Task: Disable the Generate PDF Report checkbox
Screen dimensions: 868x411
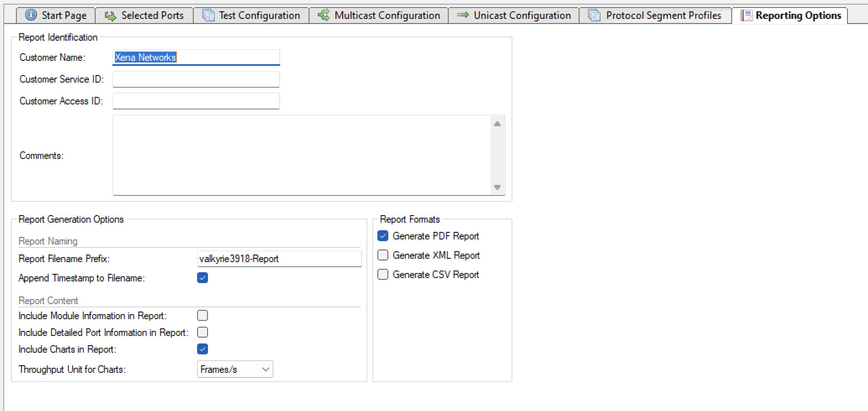Action: 382,236
